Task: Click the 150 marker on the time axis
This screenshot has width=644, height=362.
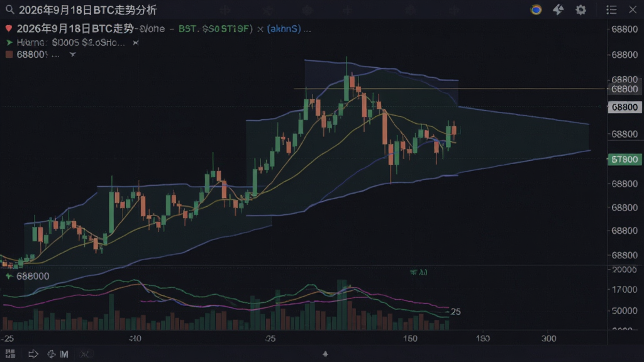Action: [x=410, y=338]
